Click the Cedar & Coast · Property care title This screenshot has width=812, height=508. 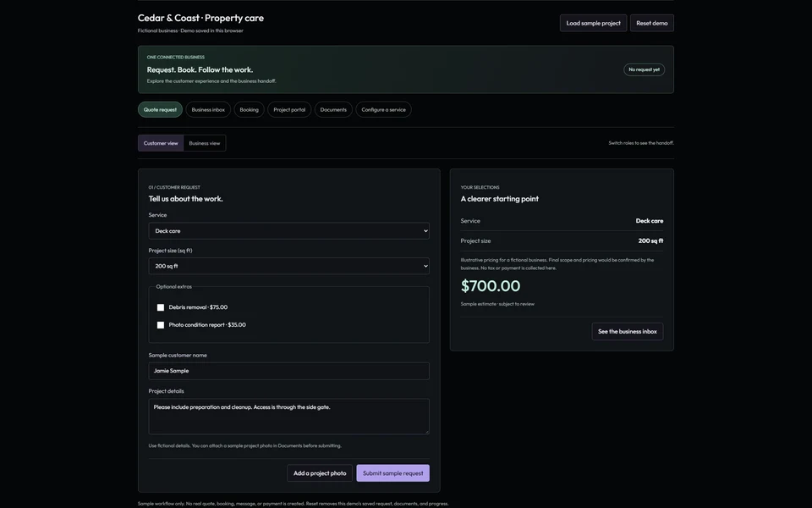coord(201,18)
